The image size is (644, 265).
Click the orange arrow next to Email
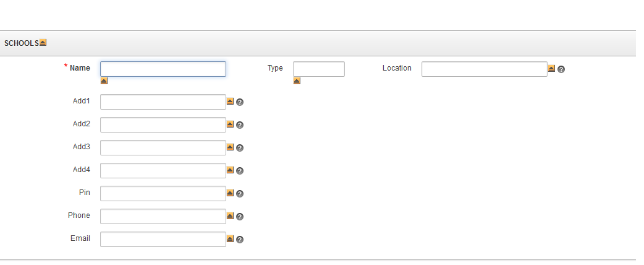tap(230, 238)
